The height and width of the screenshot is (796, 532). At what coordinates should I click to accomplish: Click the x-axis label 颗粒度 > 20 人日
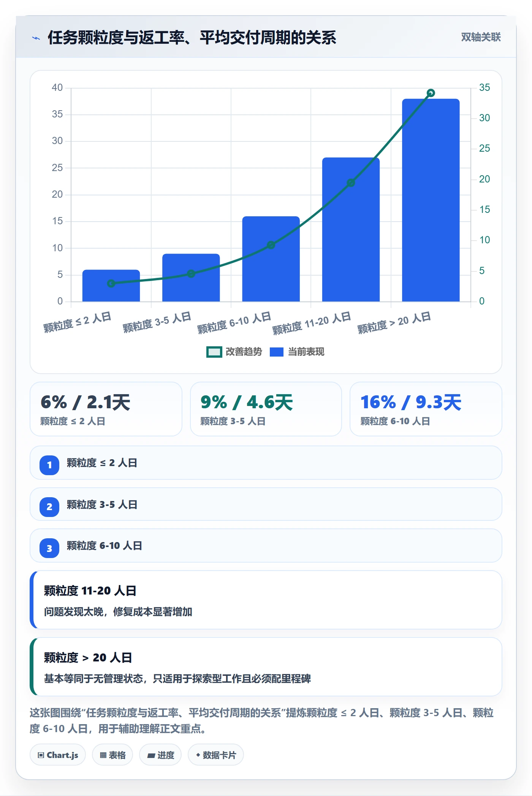394,323
